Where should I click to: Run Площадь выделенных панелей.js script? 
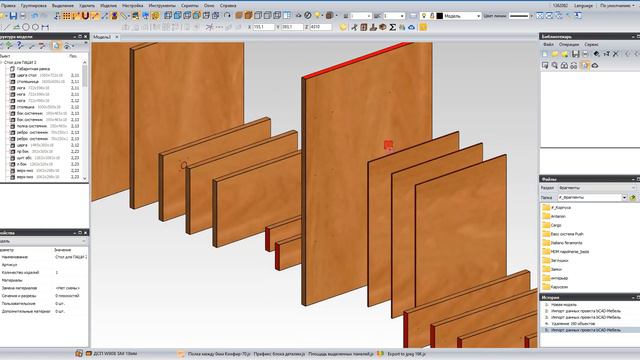[x=340, y=353]
